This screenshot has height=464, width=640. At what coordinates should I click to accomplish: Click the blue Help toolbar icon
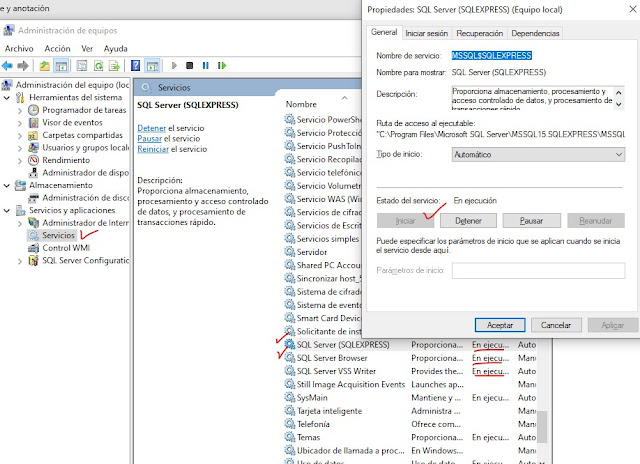pos(136,65)
